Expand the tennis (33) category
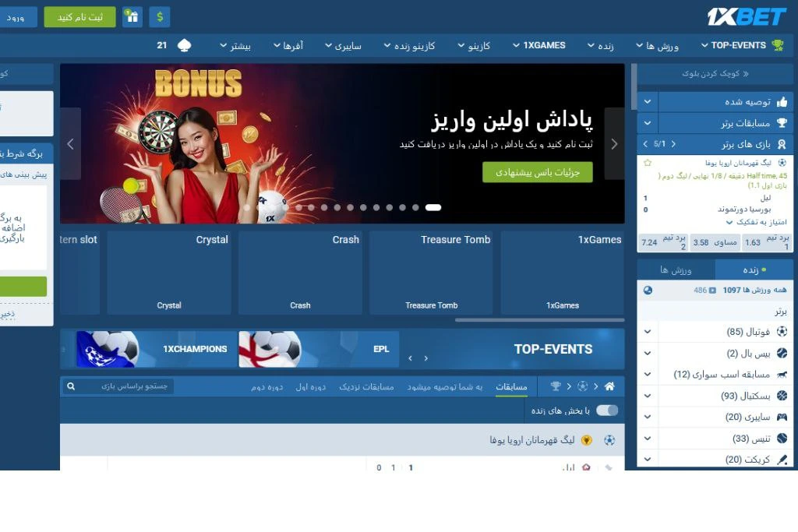This screenshot has height=532, width=798. click(648, 438)
